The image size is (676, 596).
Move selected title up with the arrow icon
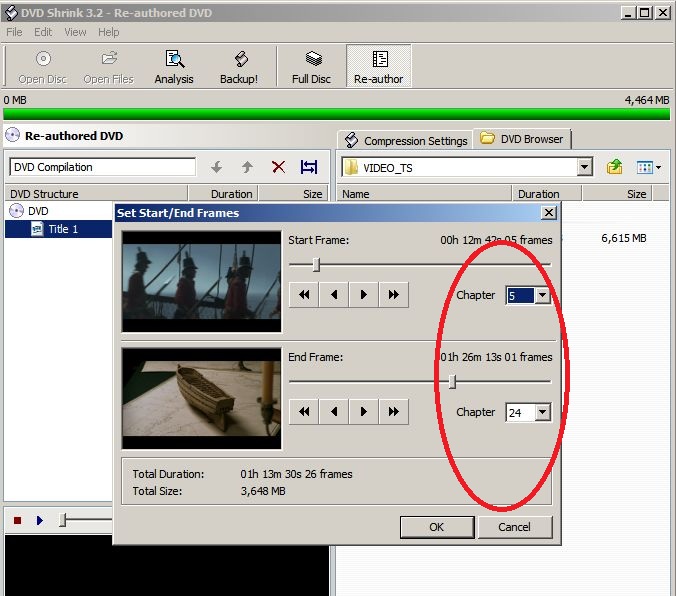[247, 167]
